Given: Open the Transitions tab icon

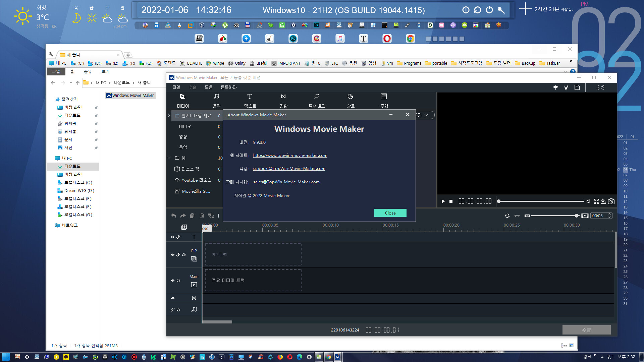Looking at the screenshot, I should tap(283, 97).
